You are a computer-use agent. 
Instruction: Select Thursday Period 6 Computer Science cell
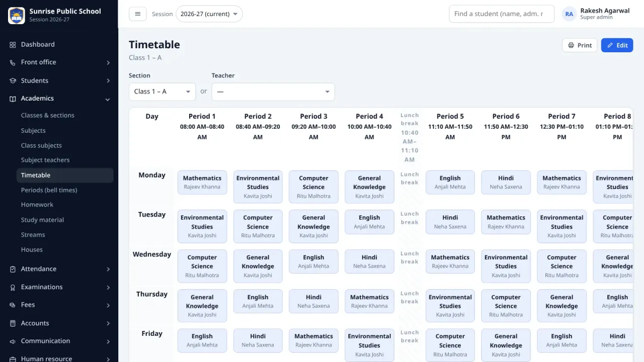click(x=506, y=306)
